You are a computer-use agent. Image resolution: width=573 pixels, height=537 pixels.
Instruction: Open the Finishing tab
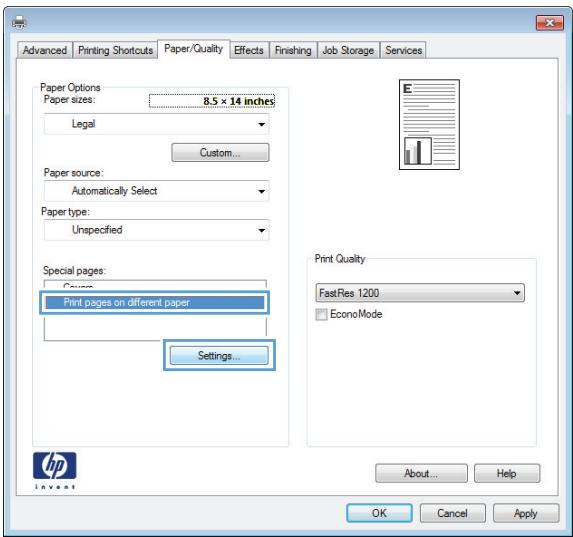[x=293, y=50]
